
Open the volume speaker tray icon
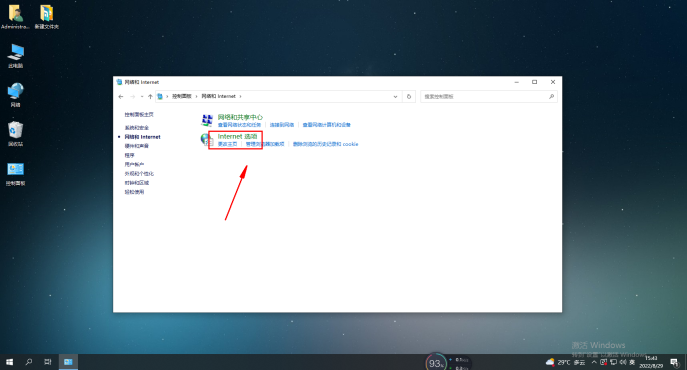[x=623, y=363]
